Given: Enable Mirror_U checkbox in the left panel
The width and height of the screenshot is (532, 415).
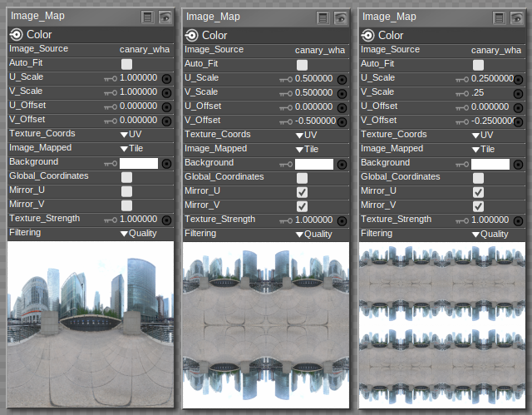Looking at the screenshot, I should tap(126, 191).
